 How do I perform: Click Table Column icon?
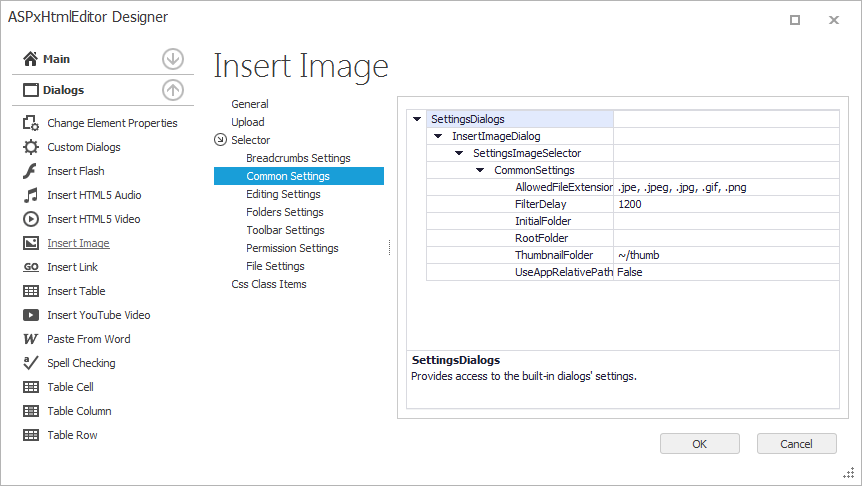31,411
